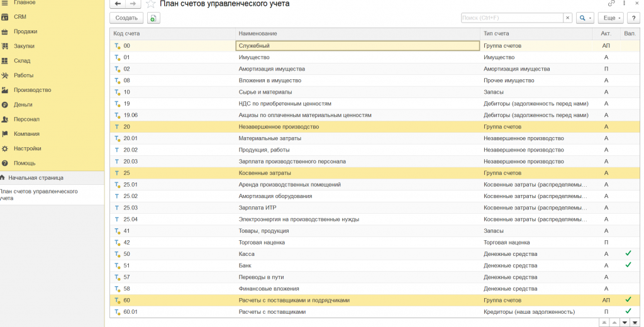Expand the magnifier search options dropdown
644x327 pixels.
585,18
